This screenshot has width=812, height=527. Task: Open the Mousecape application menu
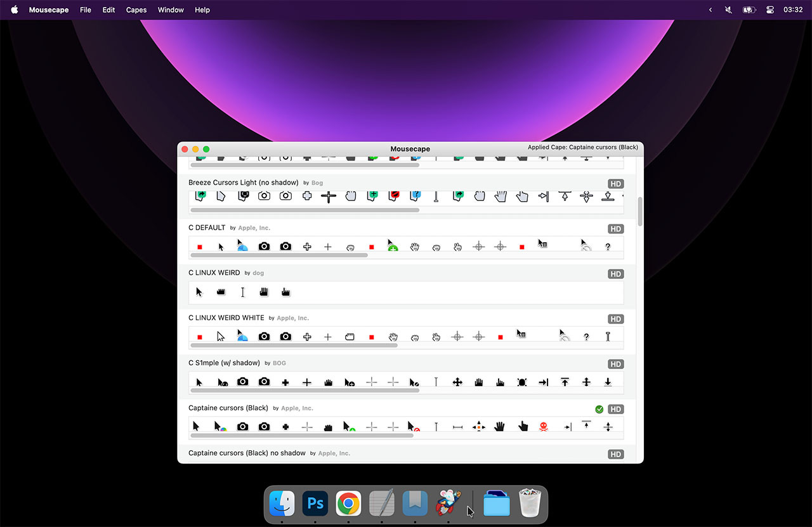point(49,10)
